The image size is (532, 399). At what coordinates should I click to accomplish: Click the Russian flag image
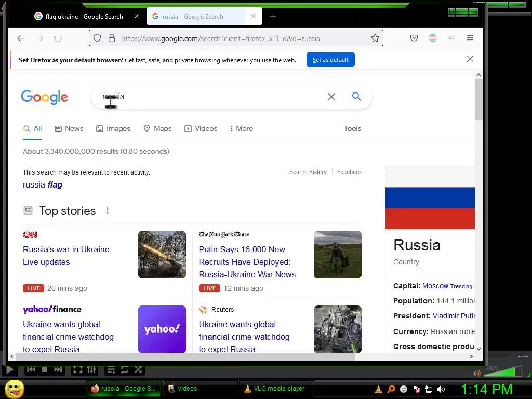pyautogui.click(x=430, y=198)
